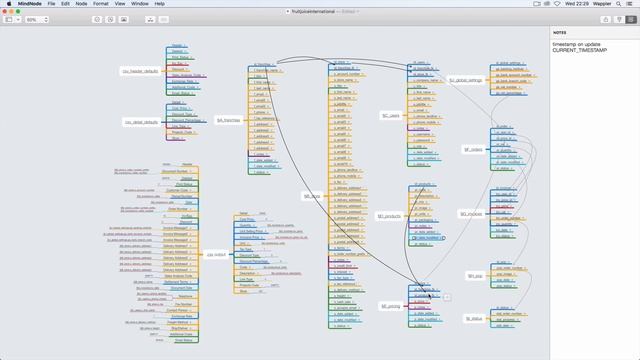Open the Node menu
This screenshot has width=640, height=360.
[x=81, y=4]
